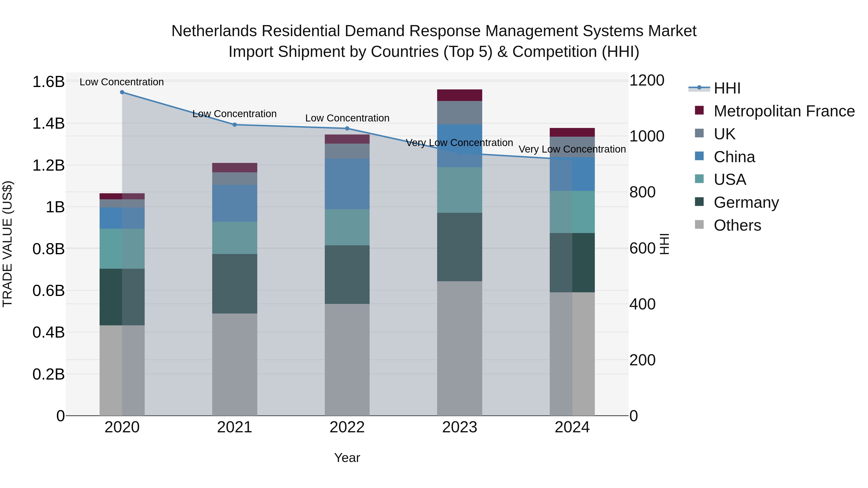
Task: Click the Low Concentration label above 2022
Action: [x=347, y=118]
